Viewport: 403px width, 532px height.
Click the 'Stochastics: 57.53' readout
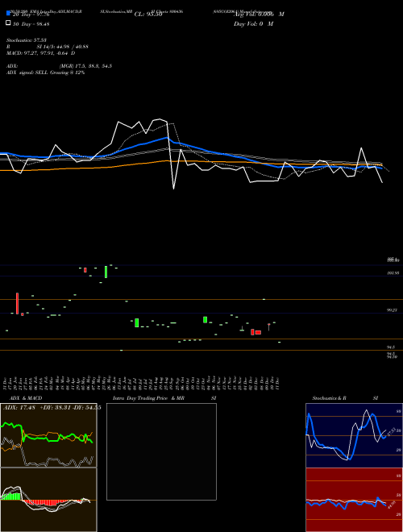[x=26, y=40]
